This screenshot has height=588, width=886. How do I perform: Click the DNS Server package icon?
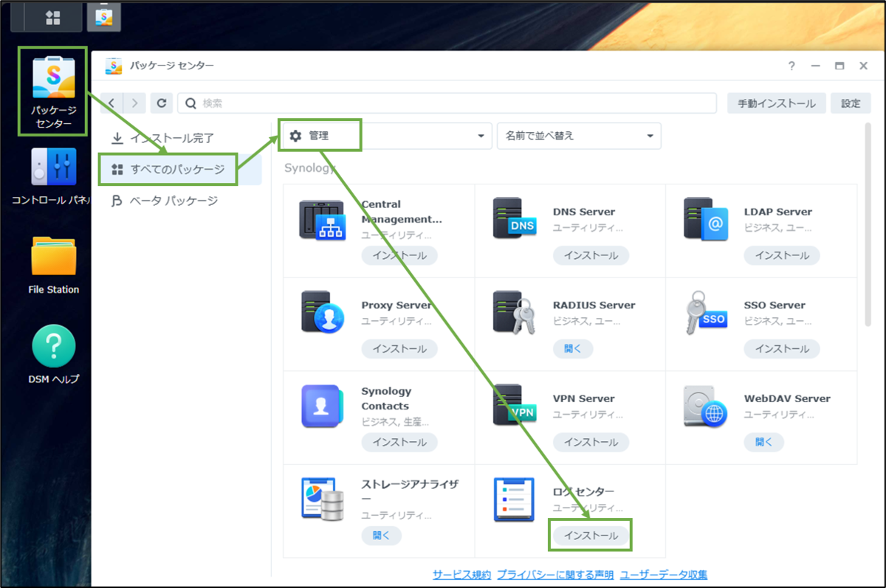[x=513, y=219]
